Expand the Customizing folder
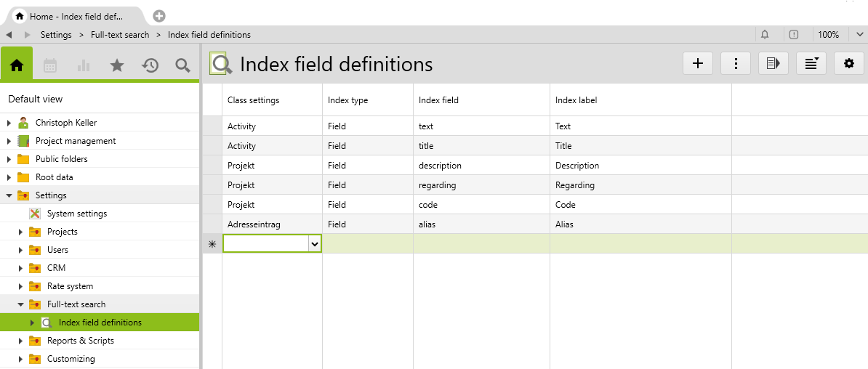Viewport: 868px width, 369px height. tap(21, 359)
